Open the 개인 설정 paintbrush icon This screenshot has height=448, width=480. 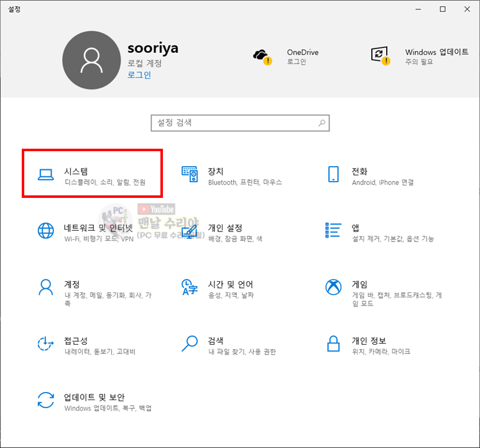pyautogui.click(x=190, y=231)
